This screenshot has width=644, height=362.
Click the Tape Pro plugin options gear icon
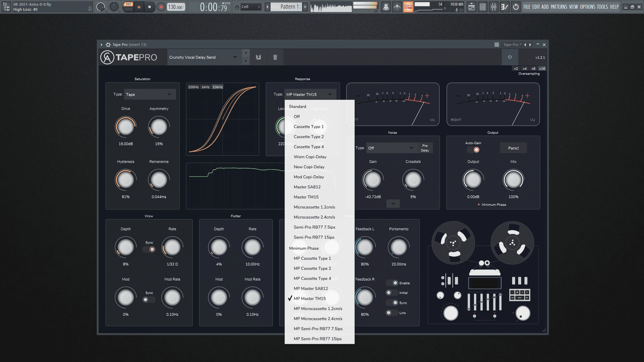tap(108, 45)
